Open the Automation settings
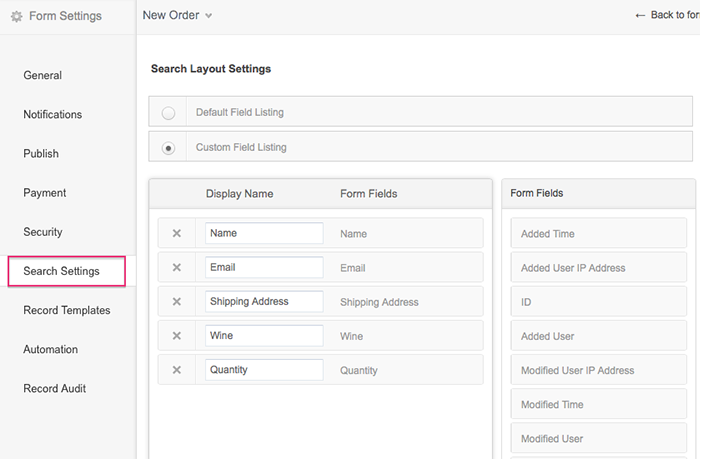 (51, 350)
